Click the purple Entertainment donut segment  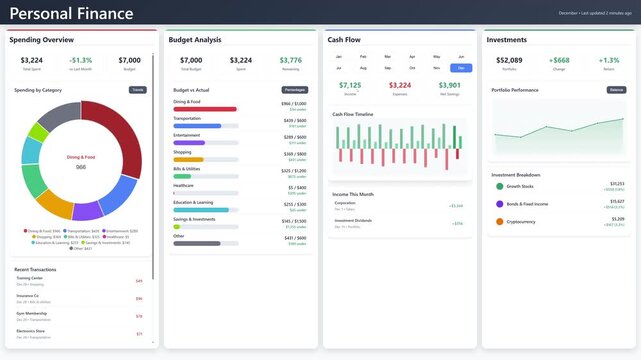tap(87, 211)
